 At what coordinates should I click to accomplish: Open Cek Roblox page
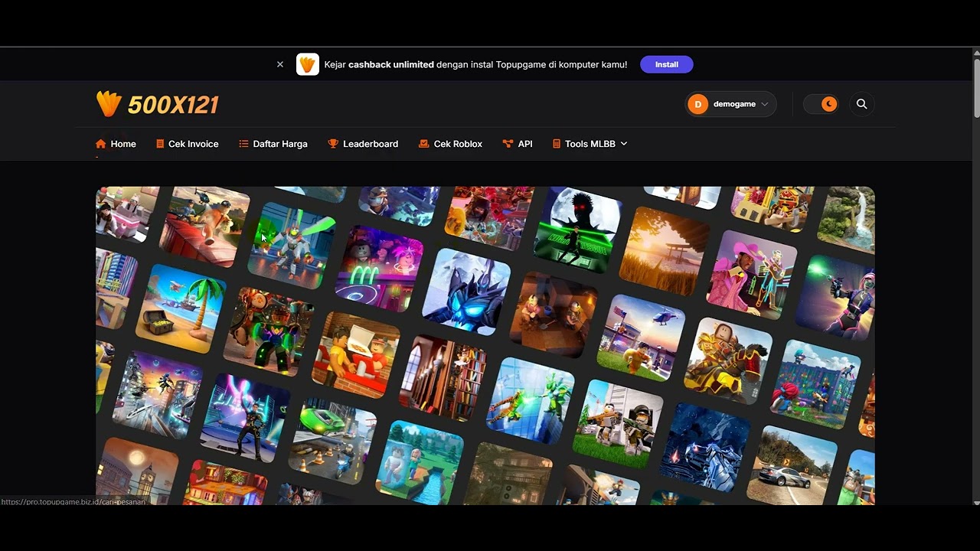tap(450, 144)
